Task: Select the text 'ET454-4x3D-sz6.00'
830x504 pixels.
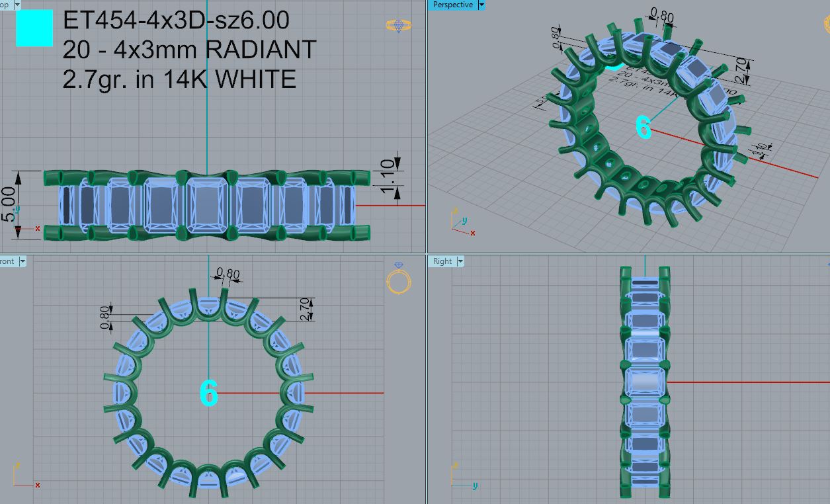Action: click(176, 21)
